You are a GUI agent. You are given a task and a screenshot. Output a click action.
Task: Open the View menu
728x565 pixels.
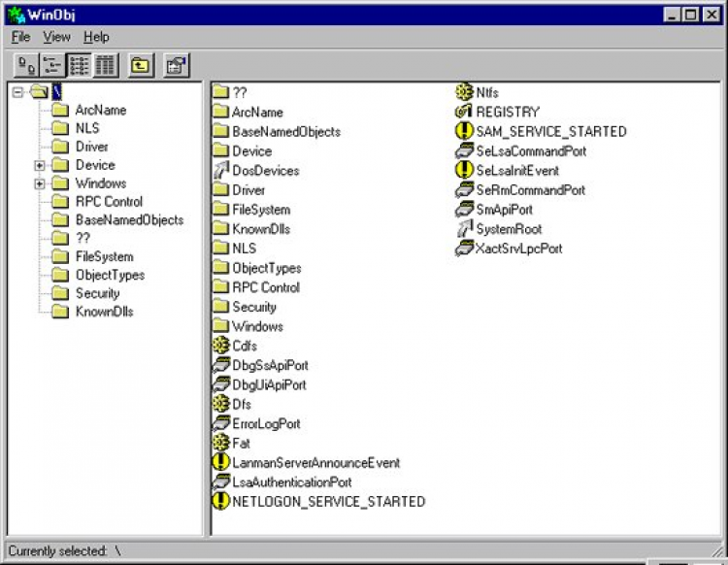coord(56,37)
